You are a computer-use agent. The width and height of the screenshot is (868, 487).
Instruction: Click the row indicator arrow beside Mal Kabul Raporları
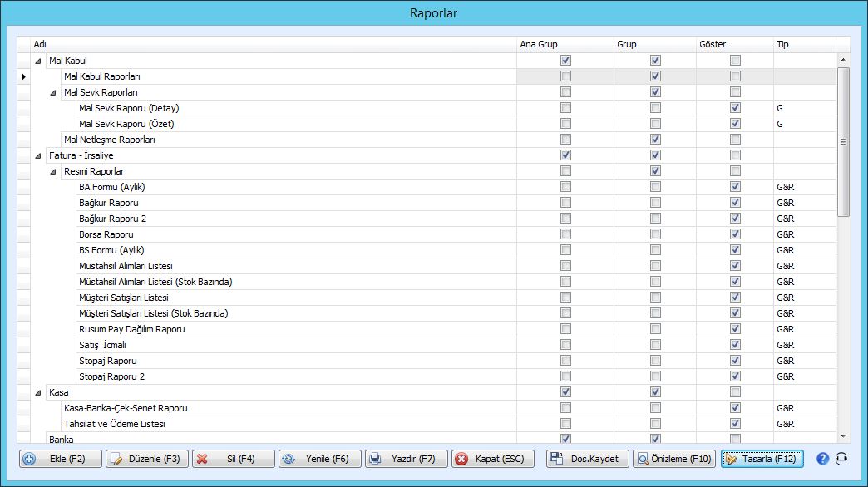click(24, 76)
